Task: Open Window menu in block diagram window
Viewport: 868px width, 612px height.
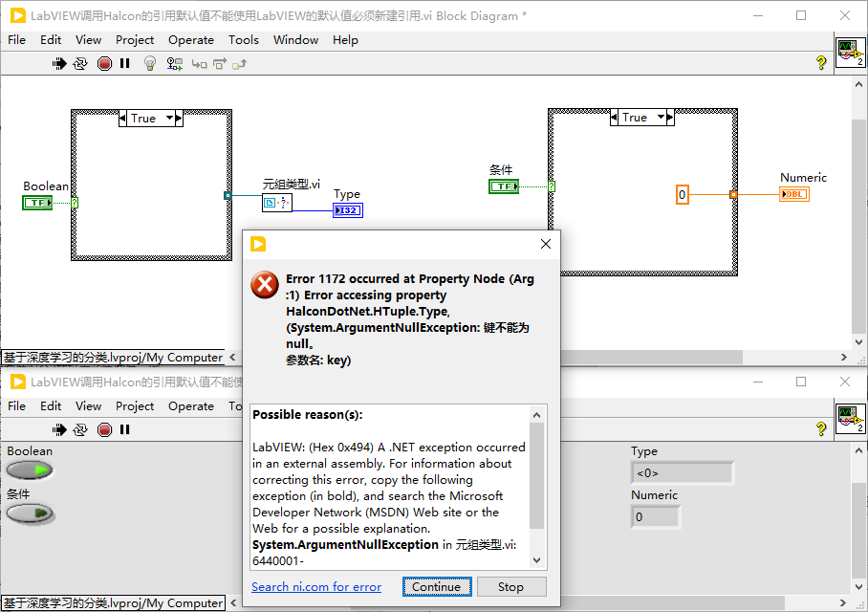Action: tap(295, 40)
